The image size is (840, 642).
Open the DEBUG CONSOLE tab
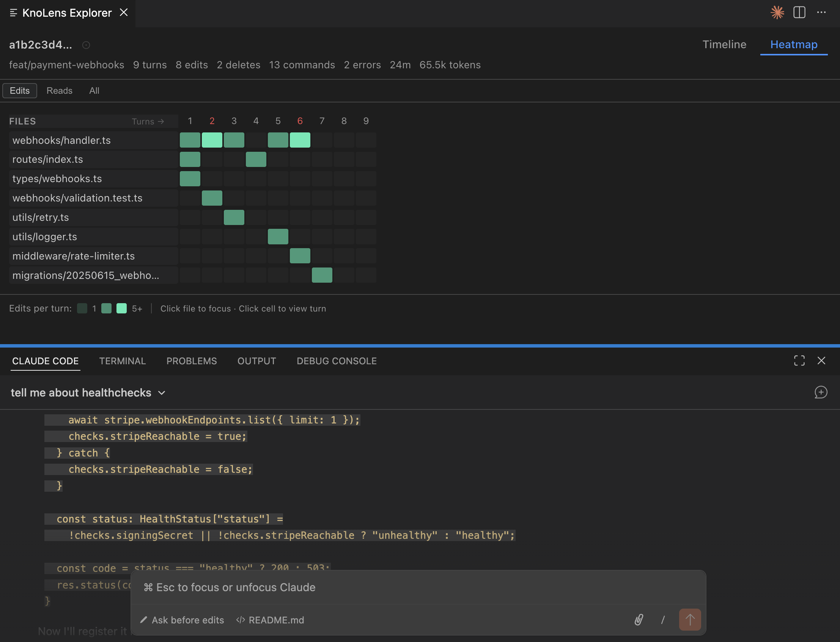pyautogui.click(x=336, y=361)
